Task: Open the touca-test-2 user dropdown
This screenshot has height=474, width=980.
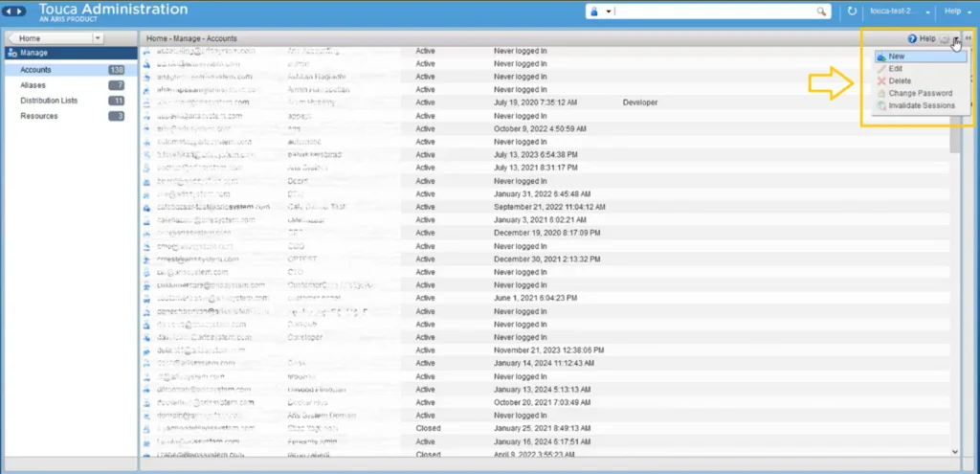Action: tap(900, 11)
